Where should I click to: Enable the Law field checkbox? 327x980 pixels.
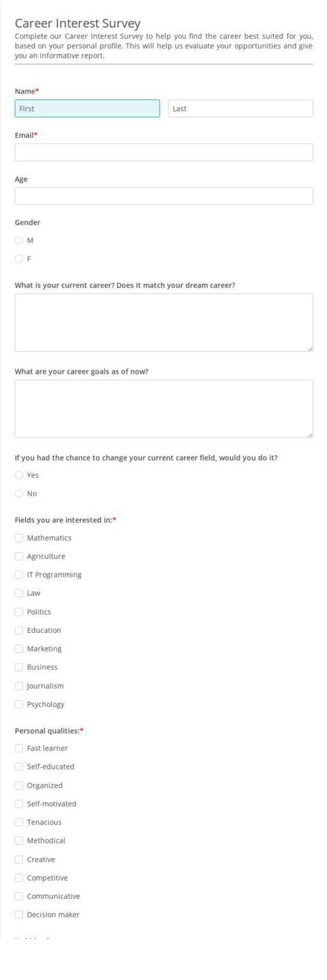19,593
